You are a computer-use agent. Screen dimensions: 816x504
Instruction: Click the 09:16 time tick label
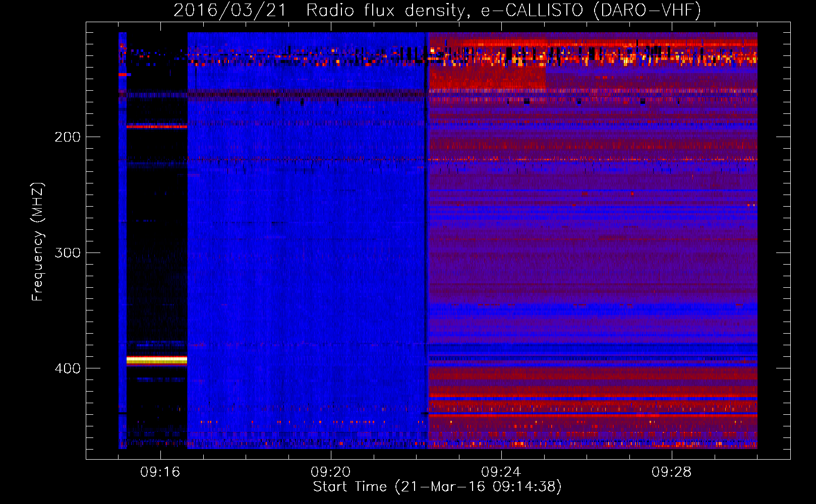click(x=160, y=472)
